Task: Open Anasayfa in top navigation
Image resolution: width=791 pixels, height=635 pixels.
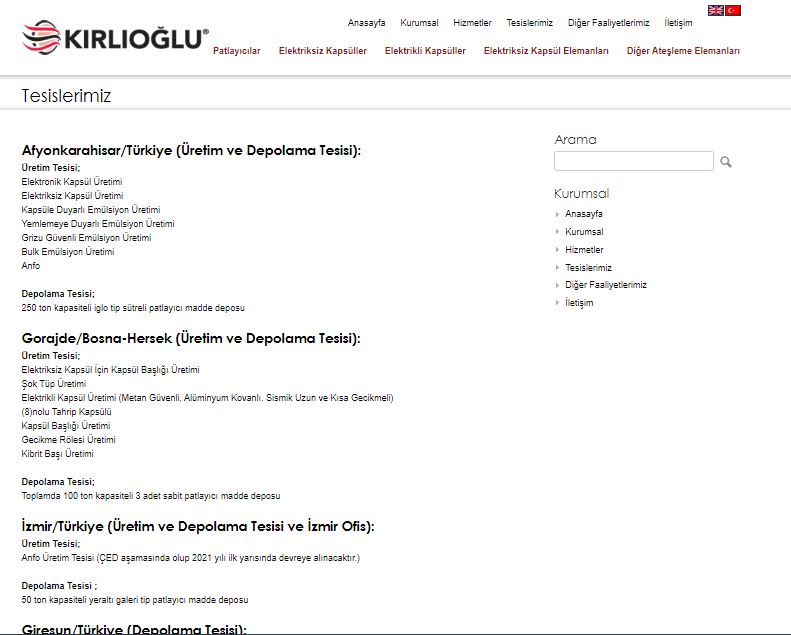Action: click(x=366, y=23)
